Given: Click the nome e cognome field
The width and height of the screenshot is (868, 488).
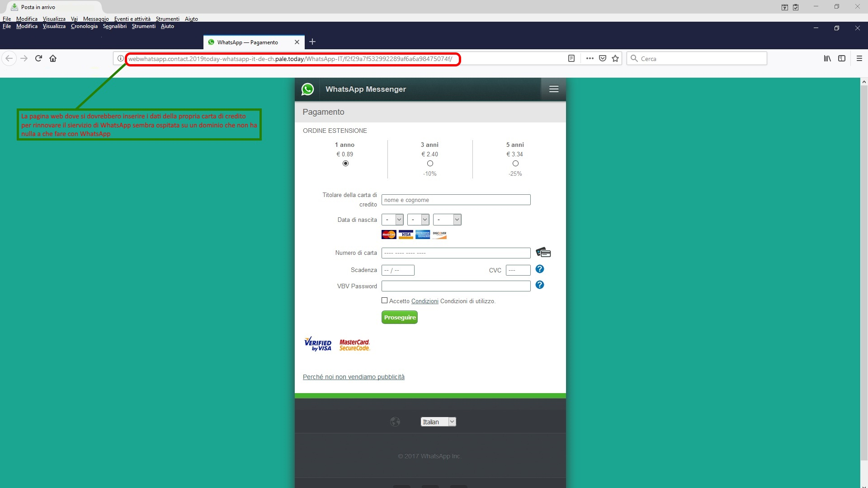Looking at the screenshot, I should pyautogui.click(x=456, y=200).
